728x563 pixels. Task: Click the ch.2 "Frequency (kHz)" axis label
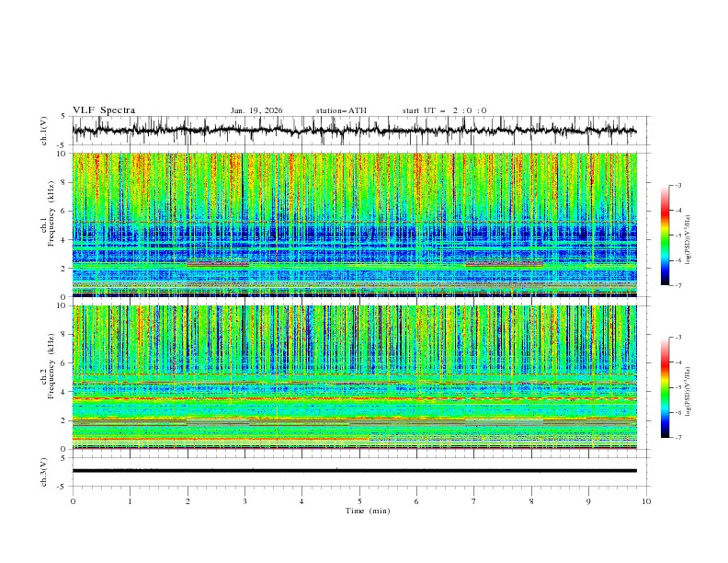click(51, 366)
